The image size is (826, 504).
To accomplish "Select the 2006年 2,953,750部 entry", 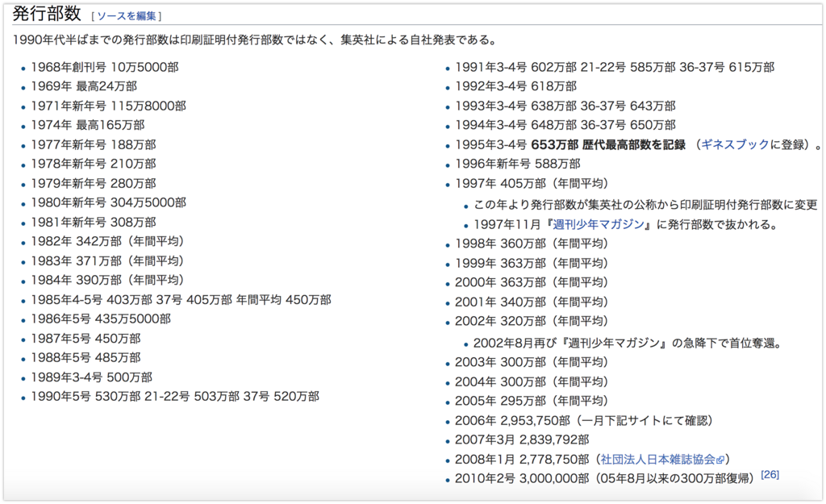I will pos(584,421).
